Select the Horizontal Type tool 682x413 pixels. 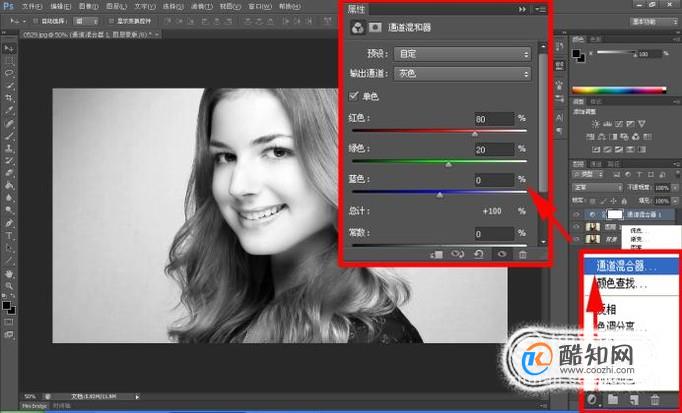click(9, 236)
